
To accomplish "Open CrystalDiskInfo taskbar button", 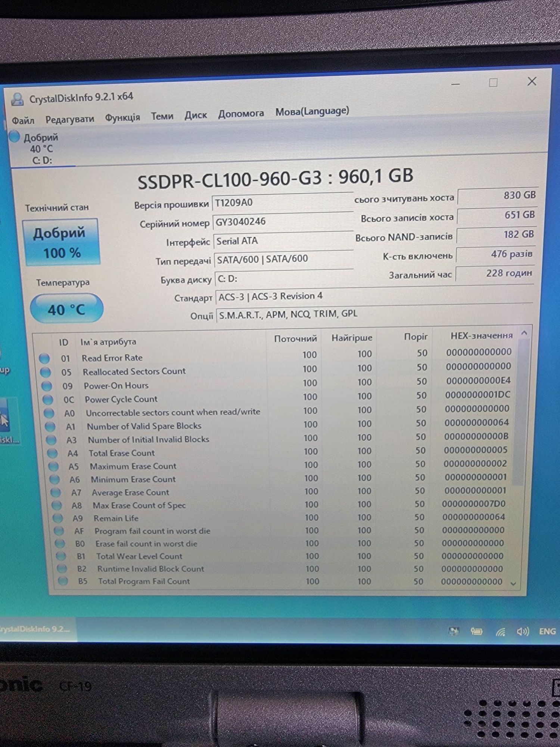I will pos(37,629).
